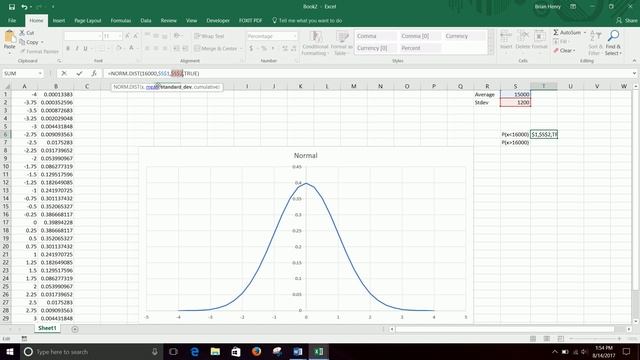Screen dimensions: 640x360
Task: Open File Explorer from the taskbar
Action: pyautogui.click(x=215, y=351)
